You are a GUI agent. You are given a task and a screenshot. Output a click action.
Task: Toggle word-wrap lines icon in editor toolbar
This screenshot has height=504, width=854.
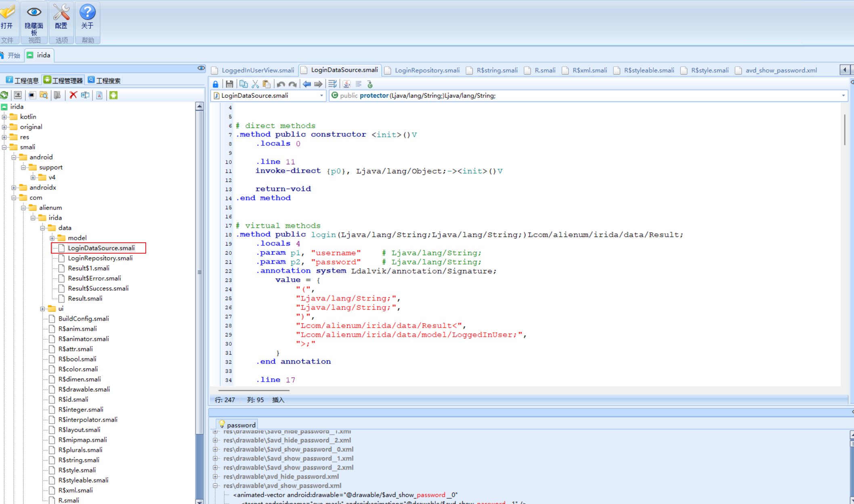point(333,84)
